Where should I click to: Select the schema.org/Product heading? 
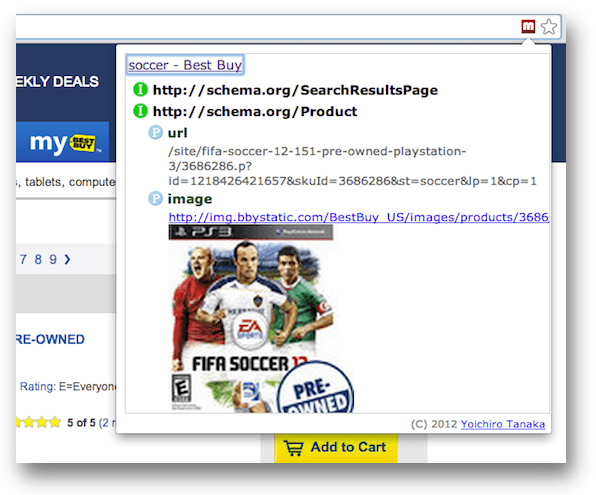[255, 112]
